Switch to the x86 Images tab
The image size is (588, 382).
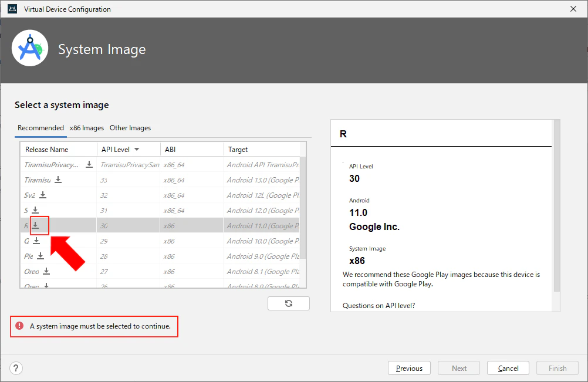click(87, 128)
